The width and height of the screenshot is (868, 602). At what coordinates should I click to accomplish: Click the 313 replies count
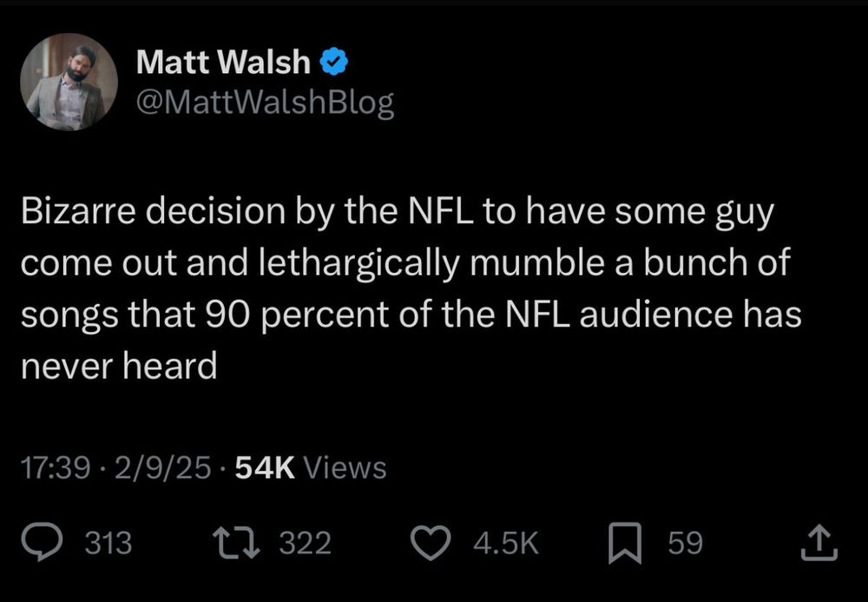108,543
